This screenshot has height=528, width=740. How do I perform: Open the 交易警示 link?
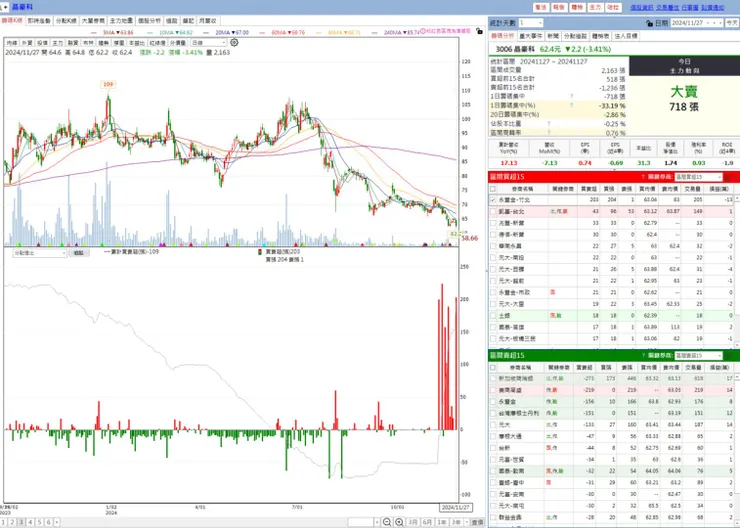(668, 8)
